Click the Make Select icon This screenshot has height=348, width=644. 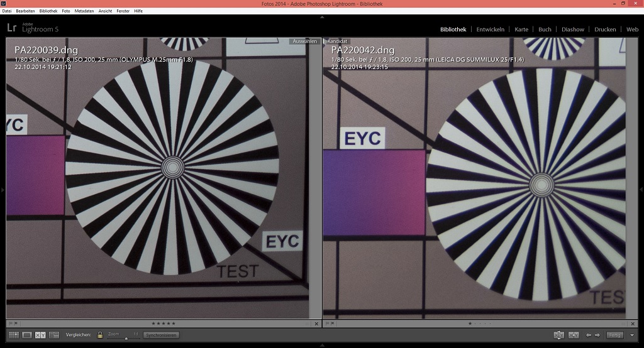[573, 335]
